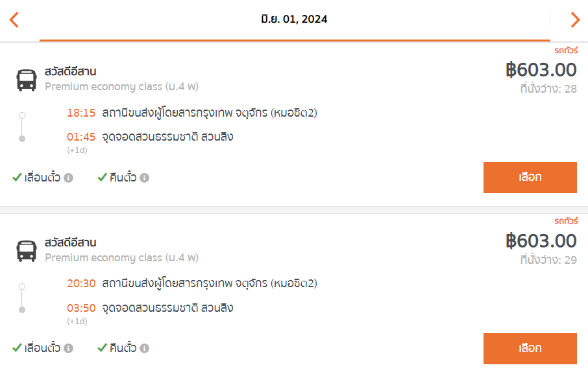This screenshot has height=374, width=588.
Task: Click the 01:45 arrival time on first trip
Action: pyautogui.click(x=81, y=137)
